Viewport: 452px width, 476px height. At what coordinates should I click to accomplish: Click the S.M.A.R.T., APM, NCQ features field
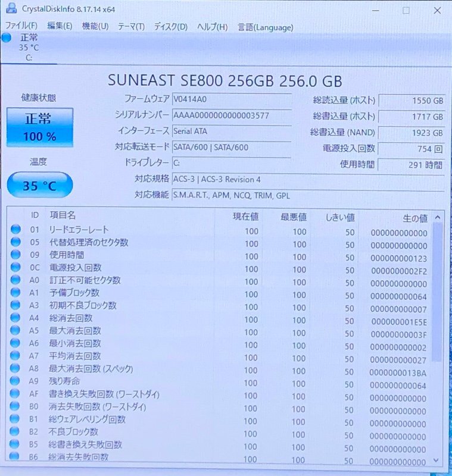pos(308,195)
